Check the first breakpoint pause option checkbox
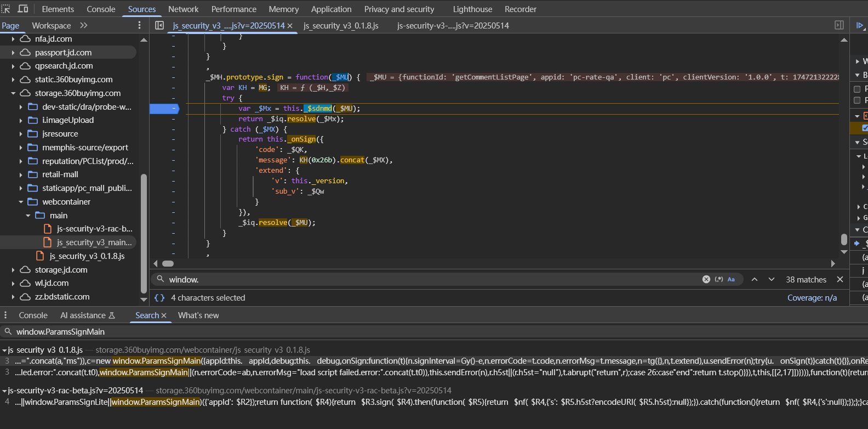This screenshot has height=429, width=868. coord(857,89)
